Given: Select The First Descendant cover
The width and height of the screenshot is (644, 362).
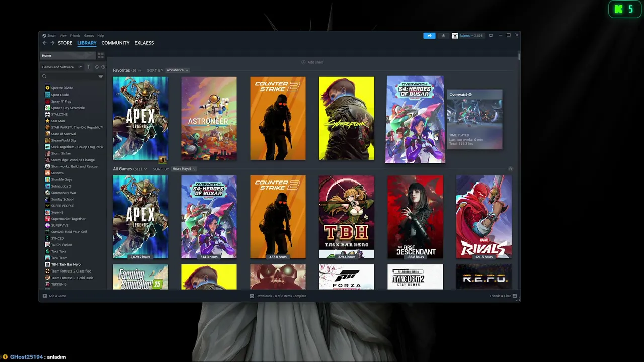Looking at the screenshot, I should coord(415,217).
